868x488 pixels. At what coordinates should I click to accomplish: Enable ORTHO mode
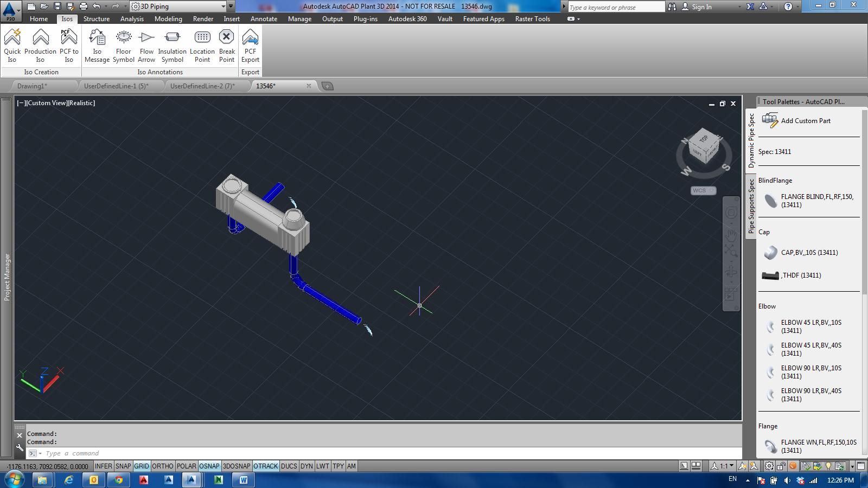(162, 466)
